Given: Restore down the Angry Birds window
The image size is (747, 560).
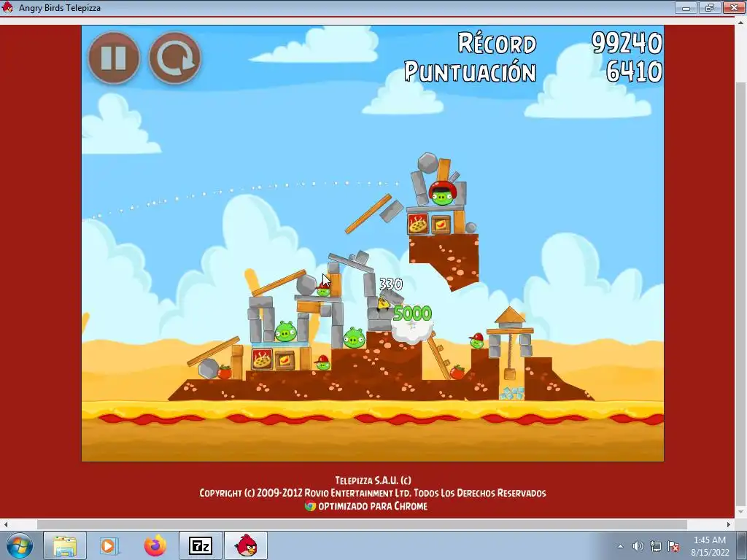Looking at the screenshot, I should tap(710, 7).
